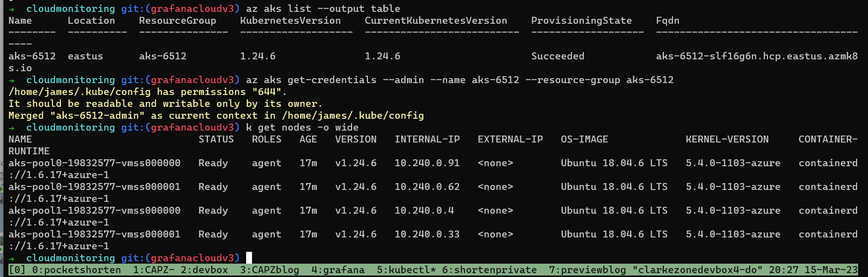Switch to the 0:pocketshorten tmux window
The width and height of the screenshot is (868, 277).
point(76,270)
